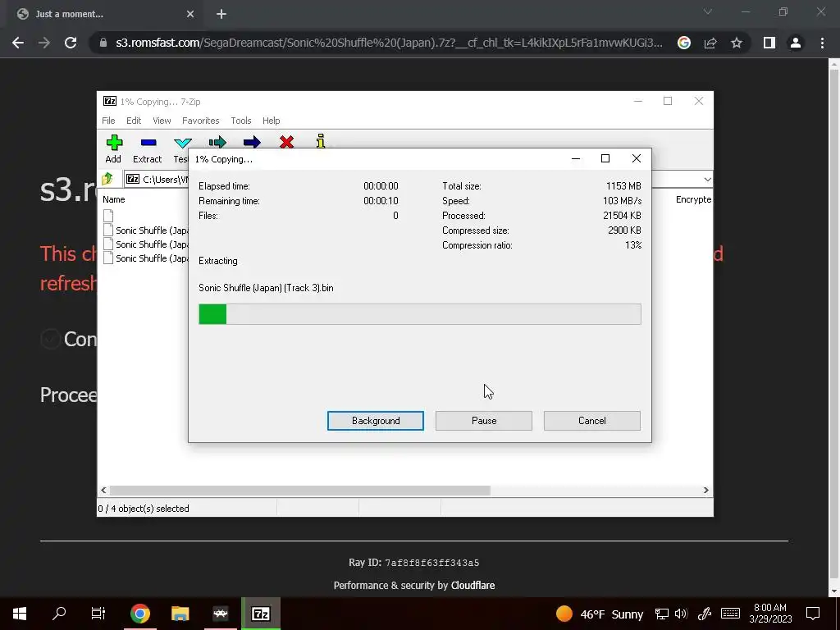Screen dimensions: 840x630
Task: Click the Copy arrow icon in 7-Zip toolbar
Action: tap(217, 142)
